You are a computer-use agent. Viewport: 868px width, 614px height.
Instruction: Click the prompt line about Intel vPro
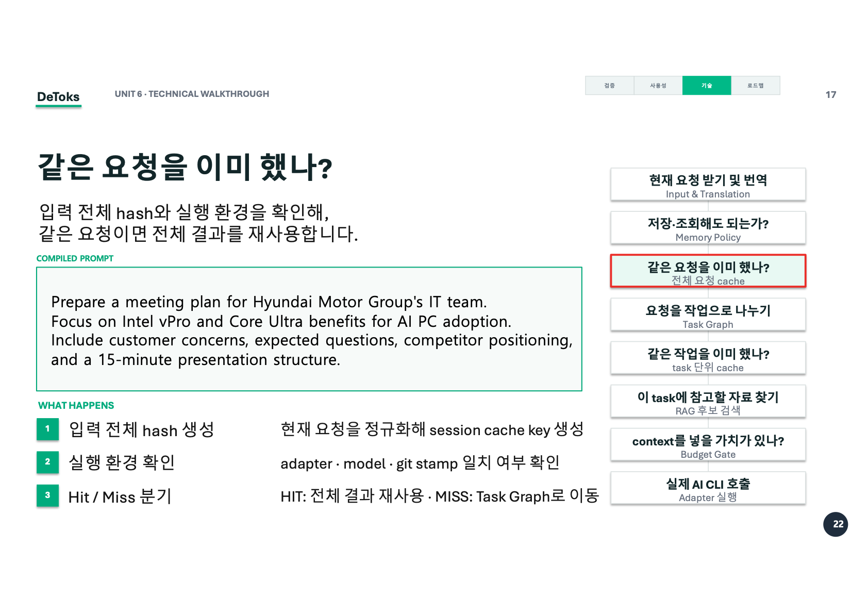pos(281,321)
